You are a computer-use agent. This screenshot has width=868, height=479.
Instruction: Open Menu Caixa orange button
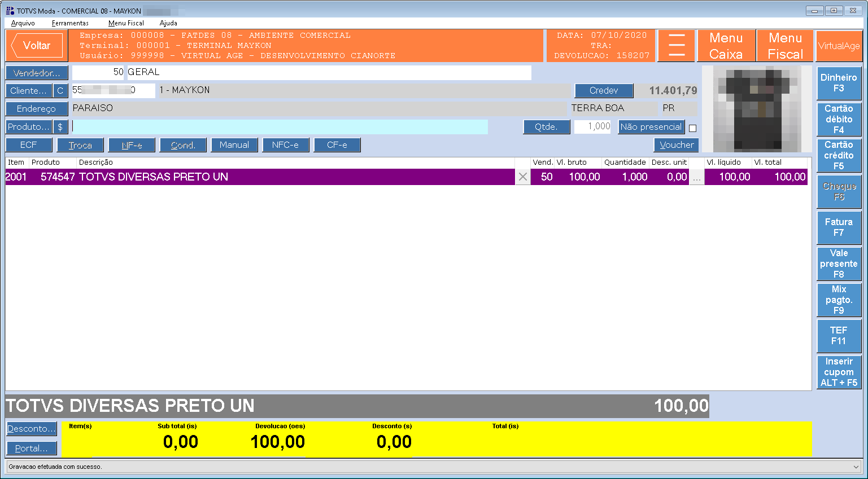point(726,46)
